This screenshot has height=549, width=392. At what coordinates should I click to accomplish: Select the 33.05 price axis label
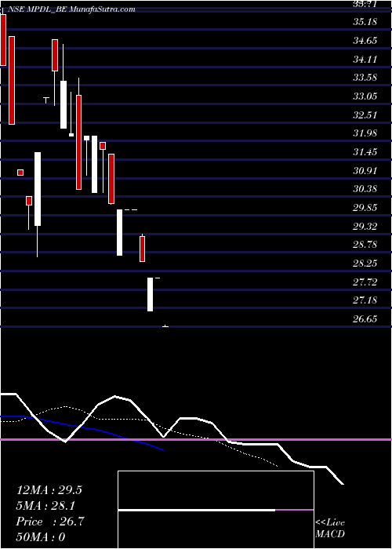[x=365, y=96]
